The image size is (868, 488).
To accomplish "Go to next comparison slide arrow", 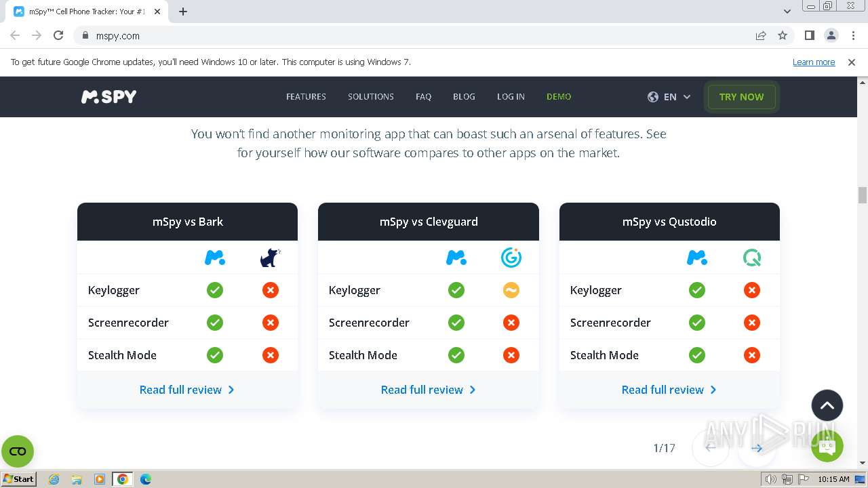I will click(x=757, y=448).
